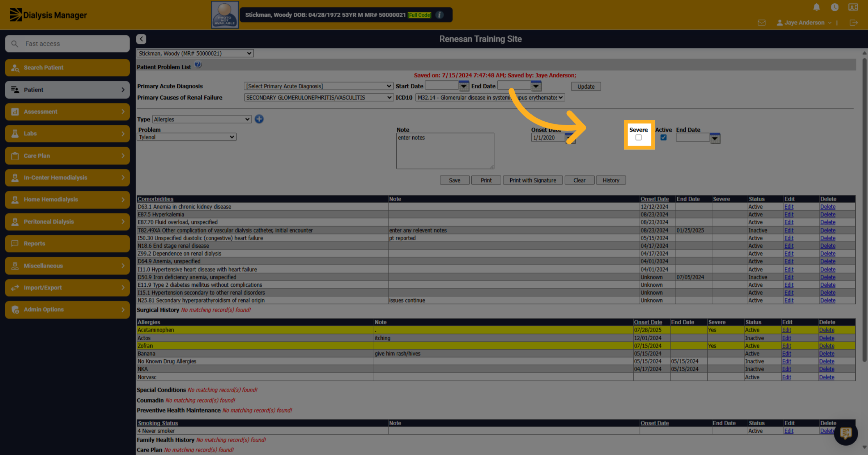Expand the In-Center Hemodialysis menu
This screenshot has width=868, height=455.
[x=67, y=178]
